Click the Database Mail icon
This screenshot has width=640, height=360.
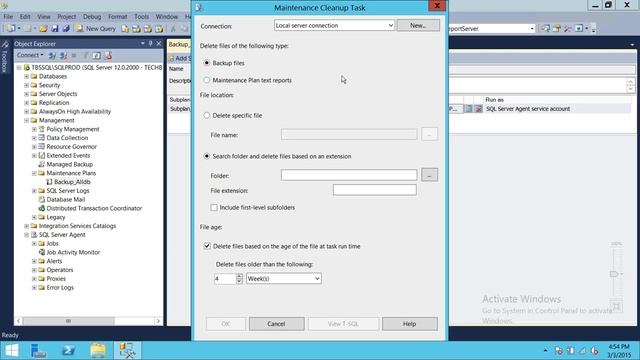click(42, 200)
